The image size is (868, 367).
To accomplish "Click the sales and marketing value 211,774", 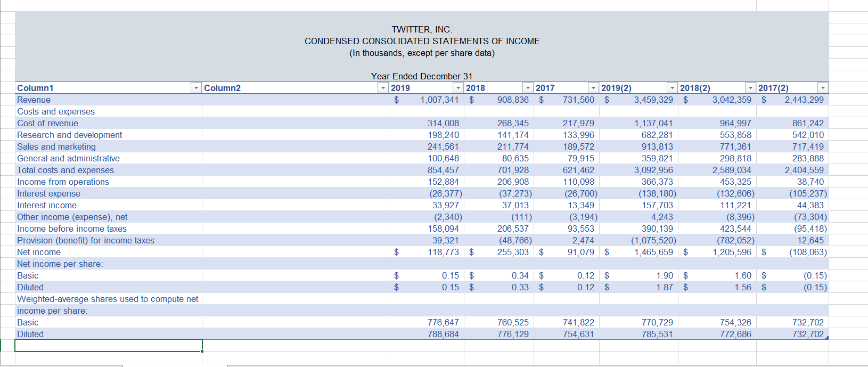I will (513, 146).
